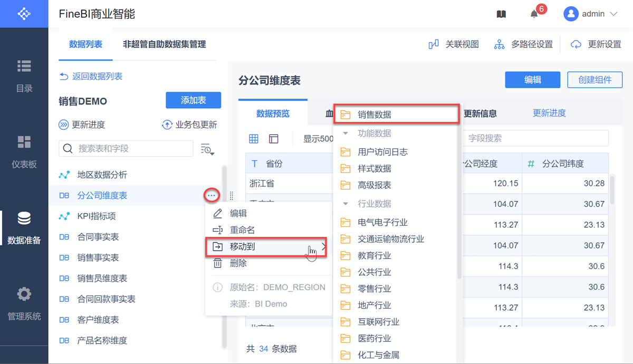The height and width of the screenshot is (364, 633).
Task: Click the blue 编辑 button
Action: 532,80
